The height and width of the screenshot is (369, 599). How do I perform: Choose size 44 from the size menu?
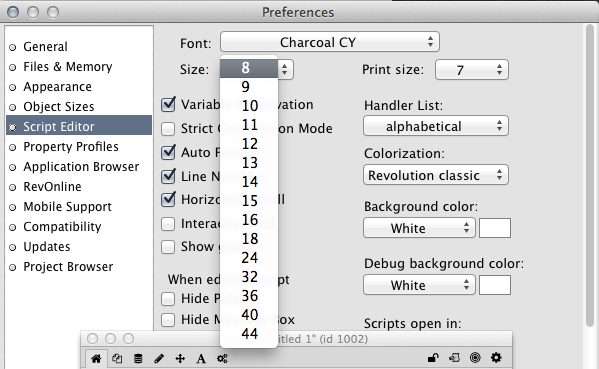[249, 334]
